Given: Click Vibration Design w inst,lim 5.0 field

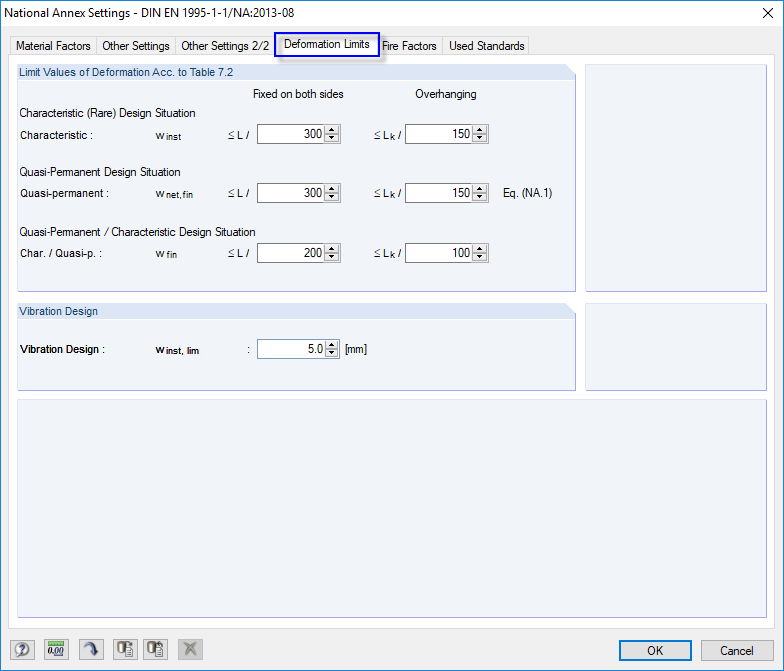Looking at the screenshot, I should (x=291, y=349).
